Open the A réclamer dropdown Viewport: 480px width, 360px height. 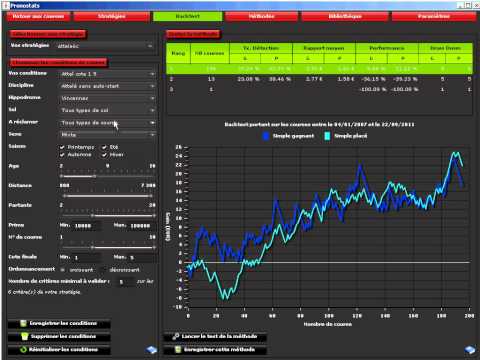pos(107,123)
